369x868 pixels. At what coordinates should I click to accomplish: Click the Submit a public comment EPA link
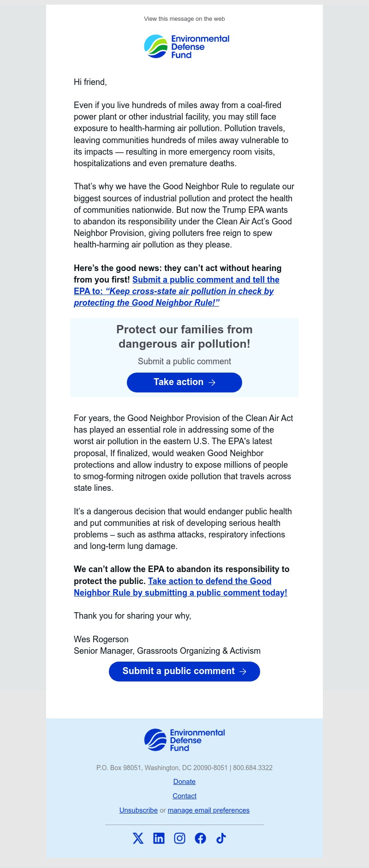click(206, 279)
